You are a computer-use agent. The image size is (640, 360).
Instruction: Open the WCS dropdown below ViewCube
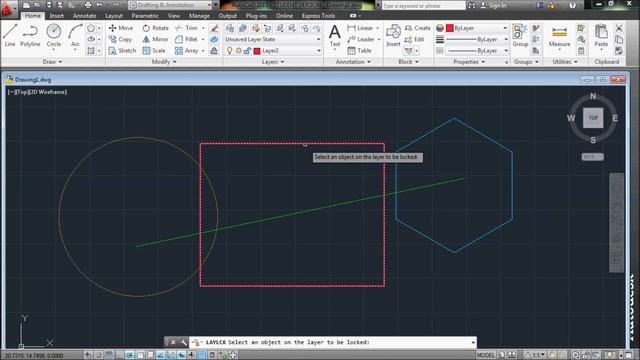[x=593, y=157]
